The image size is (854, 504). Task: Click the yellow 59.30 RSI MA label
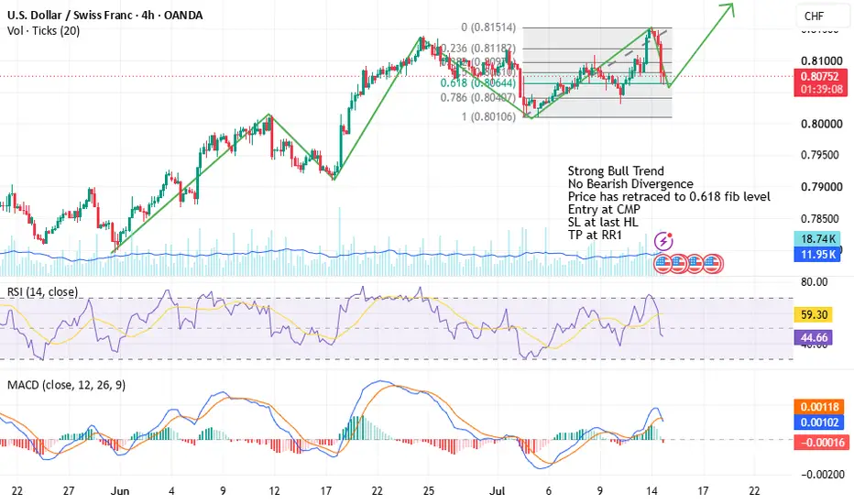tap(814, 315)
